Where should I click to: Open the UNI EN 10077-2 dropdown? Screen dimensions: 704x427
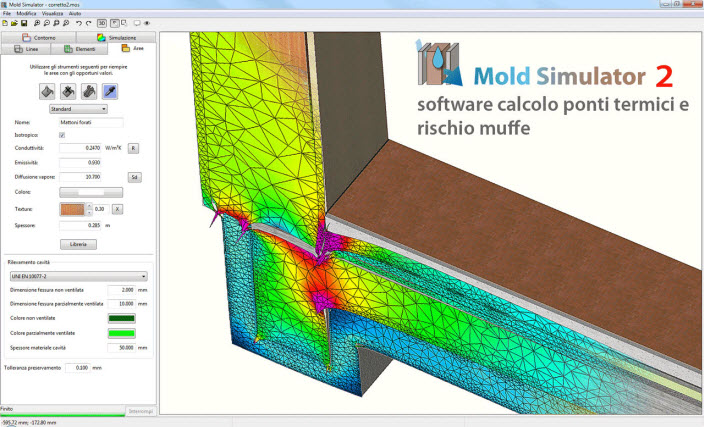point(79,276)
